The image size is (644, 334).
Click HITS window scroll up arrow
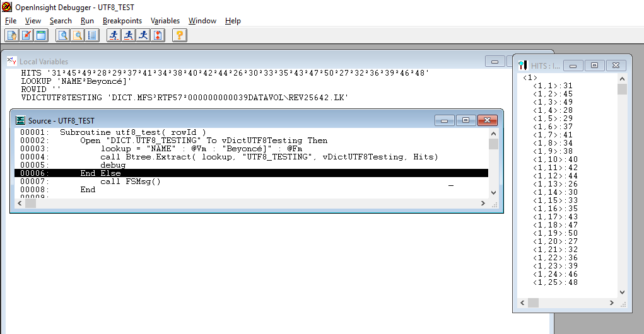click(x=622, y=79)
